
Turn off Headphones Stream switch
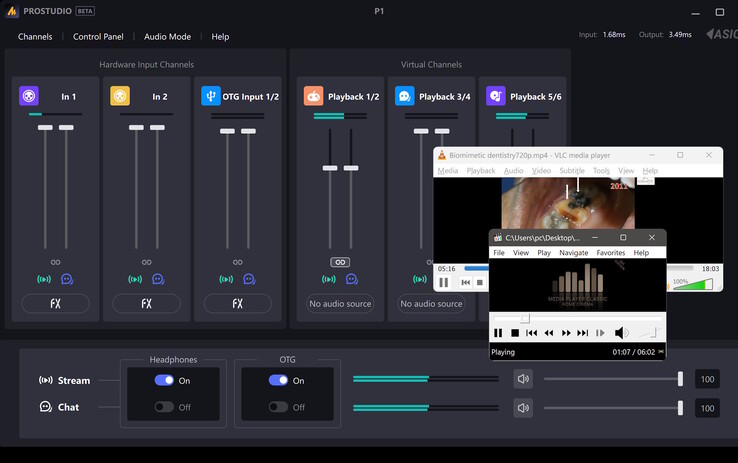tap(164, 380)
